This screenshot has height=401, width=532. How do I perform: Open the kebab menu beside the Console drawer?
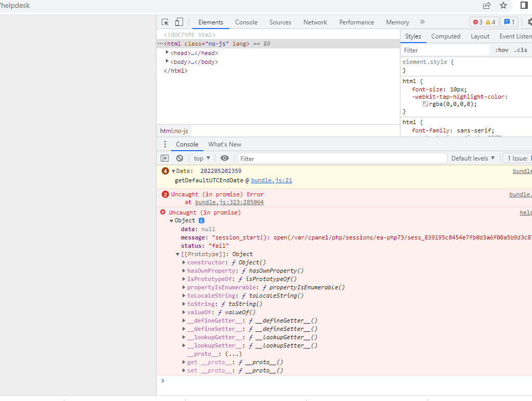click(165, 144)
